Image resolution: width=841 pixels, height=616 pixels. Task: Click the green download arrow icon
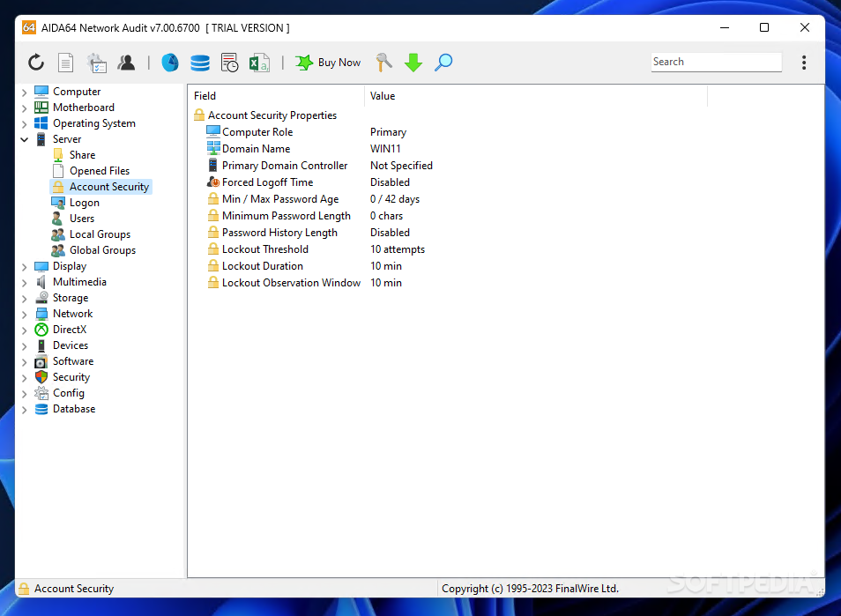coord(413,63)
